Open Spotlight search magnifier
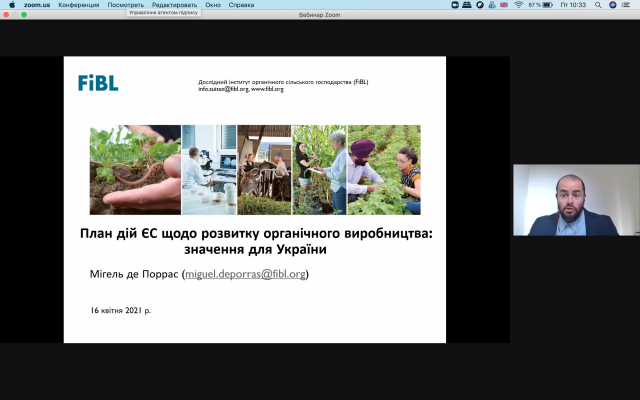The width and height of the screenshot is (640, 400). 598,5
